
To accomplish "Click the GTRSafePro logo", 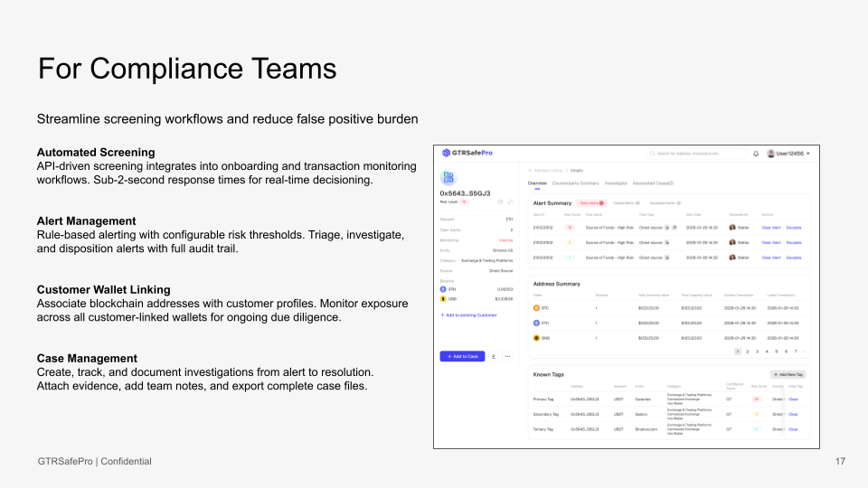I will (x=467, y=153).
